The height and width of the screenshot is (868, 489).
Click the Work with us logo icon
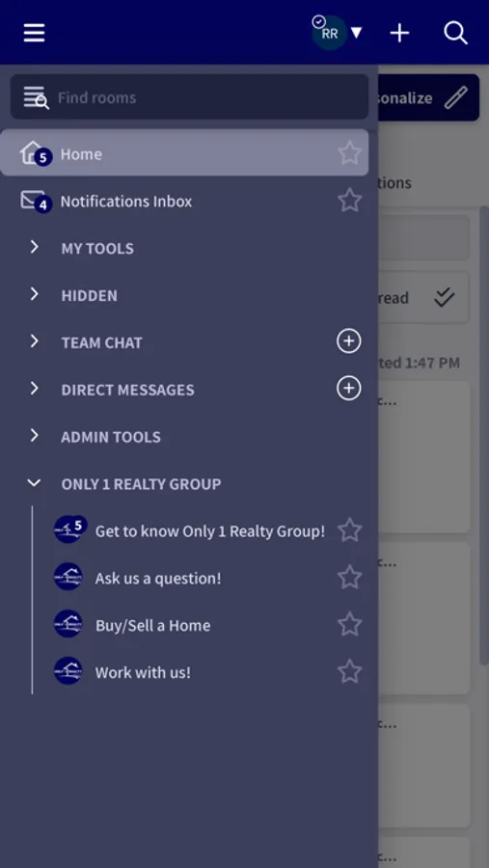[68, 671]
